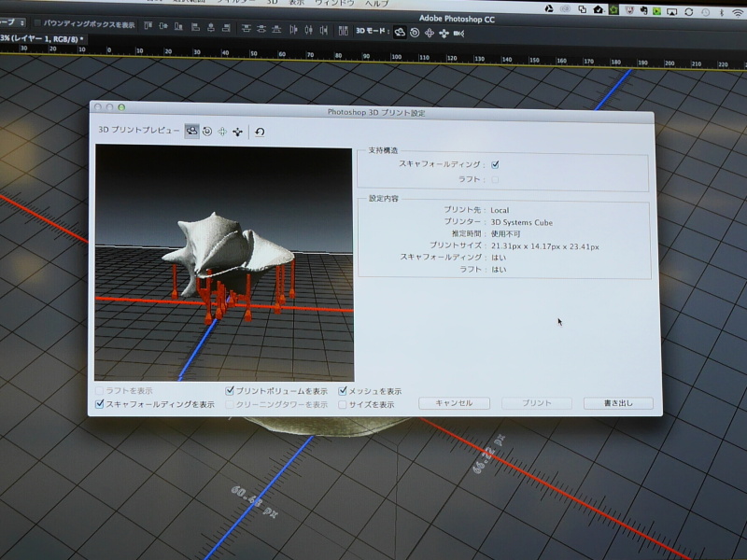
Task: Choose 3D mode pan icon in options bar
Action: coord(430,33)
